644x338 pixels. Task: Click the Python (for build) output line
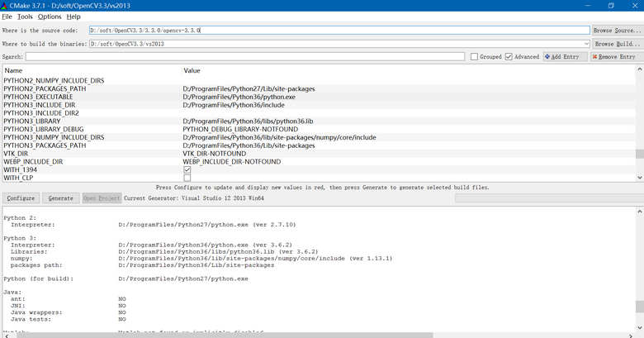click(125, 278)
